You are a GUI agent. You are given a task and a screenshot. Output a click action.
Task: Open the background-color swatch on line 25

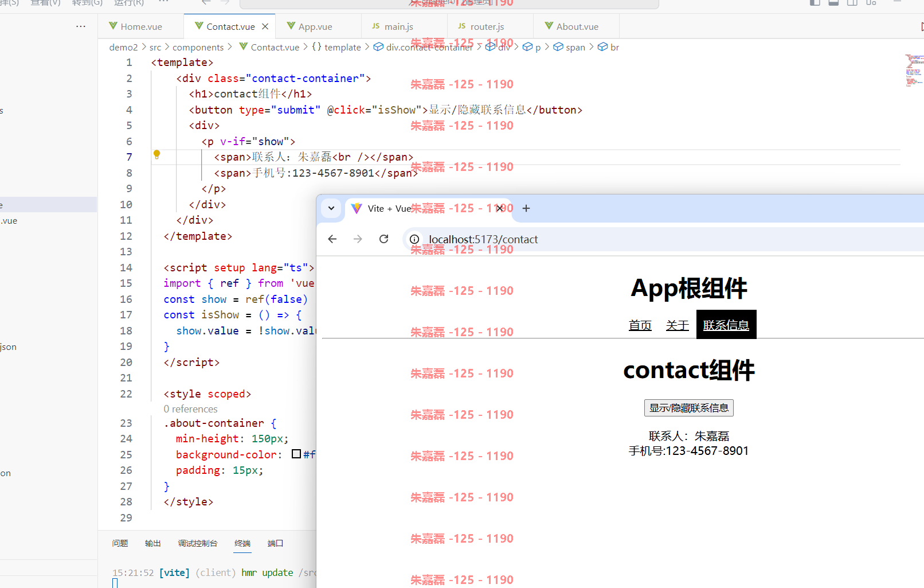tap(296, 454)
